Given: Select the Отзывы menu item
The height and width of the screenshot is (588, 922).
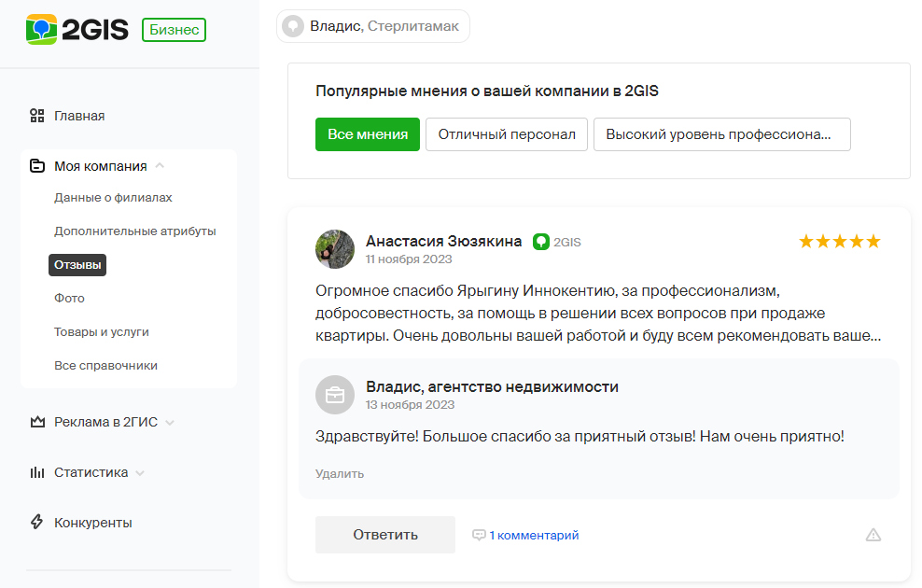Looking at the screenshot, I should 77,265.
